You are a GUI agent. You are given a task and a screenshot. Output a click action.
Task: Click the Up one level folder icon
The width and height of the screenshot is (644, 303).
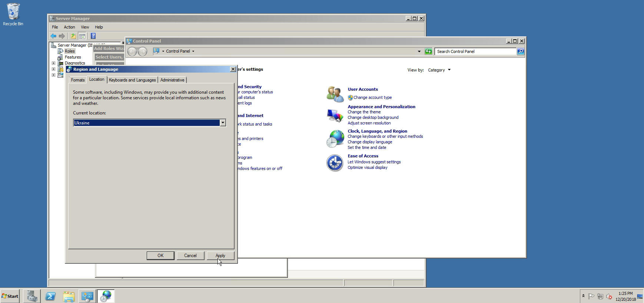(x=73, y=36)
